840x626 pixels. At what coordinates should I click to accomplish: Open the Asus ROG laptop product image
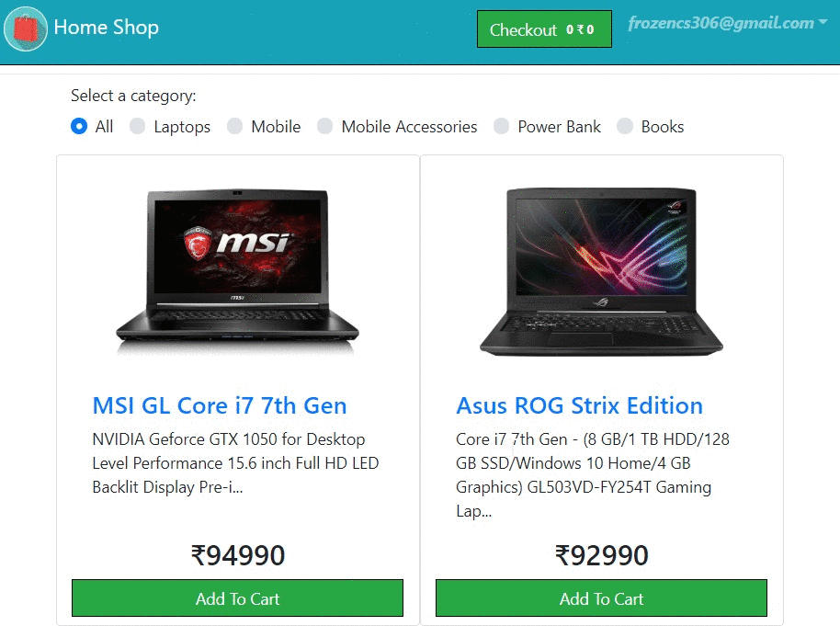[x=601, y=270]
